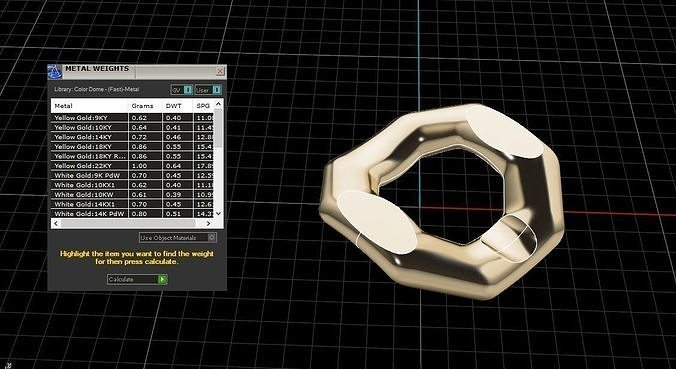
Task: Click the horizontal scrollbar thumb under table
Action: pos(128,223)
